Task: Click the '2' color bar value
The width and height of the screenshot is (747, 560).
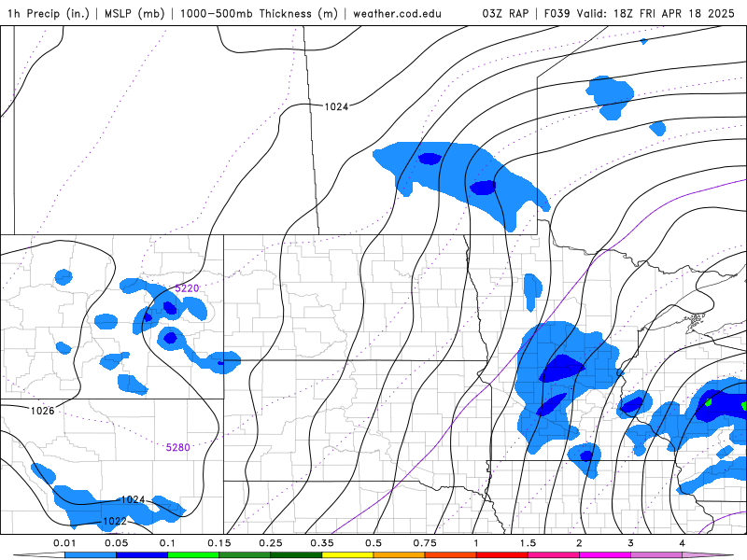Action: pos(579,543)
